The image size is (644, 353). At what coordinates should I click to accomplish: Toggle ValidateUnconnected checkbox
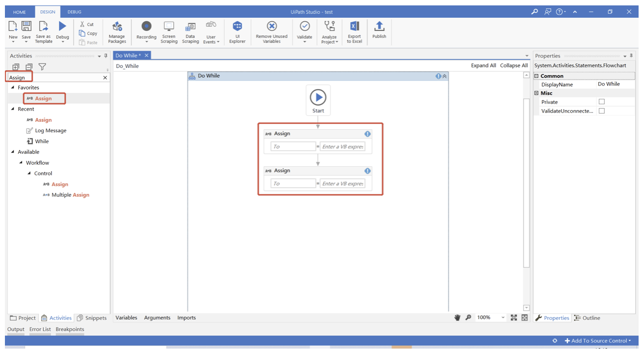click(x=601, y=111)
